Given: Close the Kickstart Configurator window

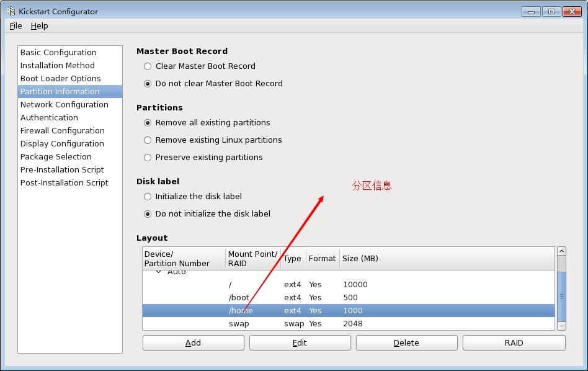Looking at the screenshot, I should pyautogui.click(x=572, y=12).
